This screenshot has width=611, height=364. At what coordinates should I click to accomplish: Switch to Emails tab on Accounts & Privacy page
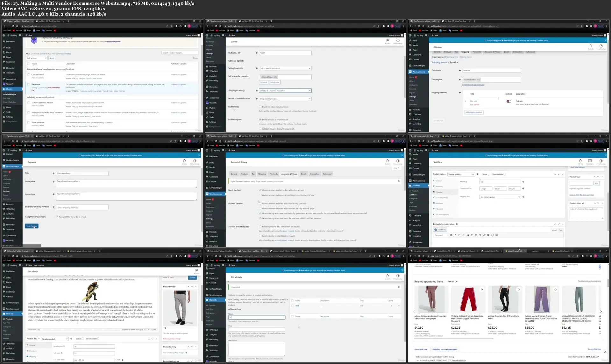(x=304, y=174)
